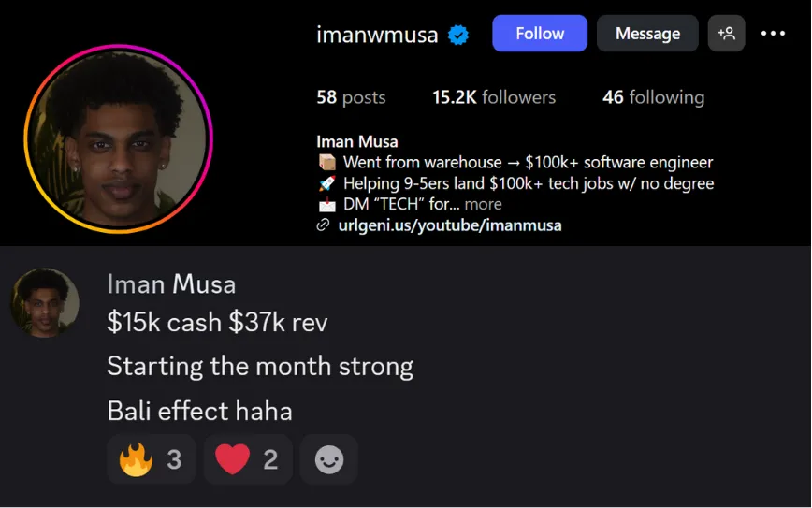Open the three-dots options menu
The width and height of the screenshot is (812, 508).
tap(773, 33)
